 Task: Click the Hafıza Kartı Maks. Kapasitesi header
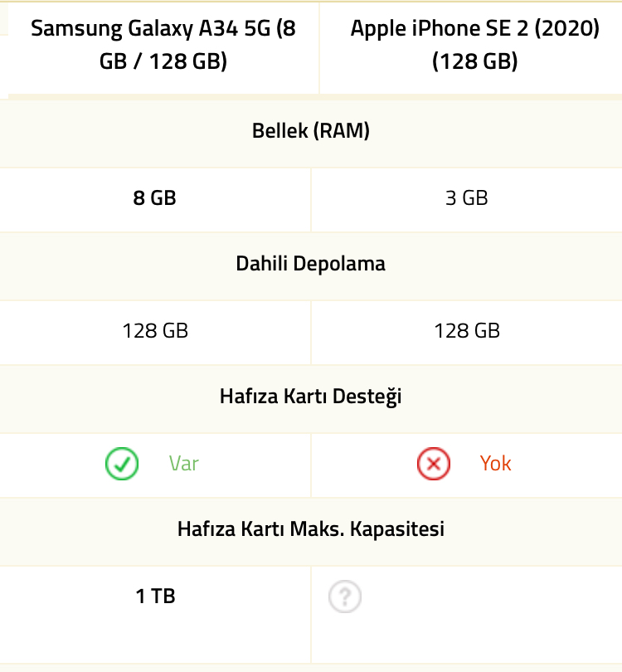pyautogui.click(x=311, y=528)
